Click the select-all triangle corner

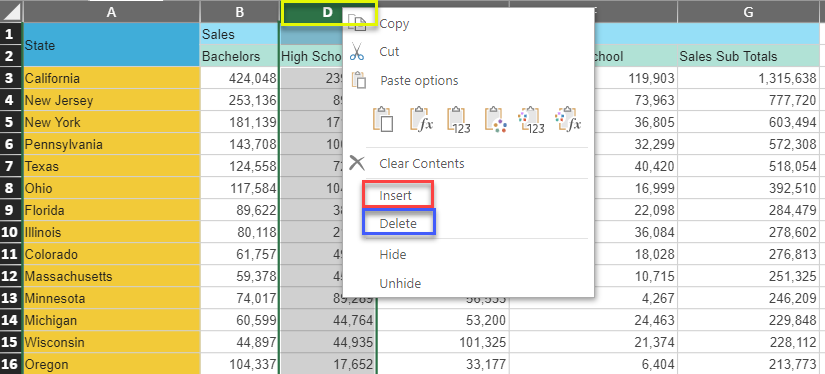[x=12, y=11]
